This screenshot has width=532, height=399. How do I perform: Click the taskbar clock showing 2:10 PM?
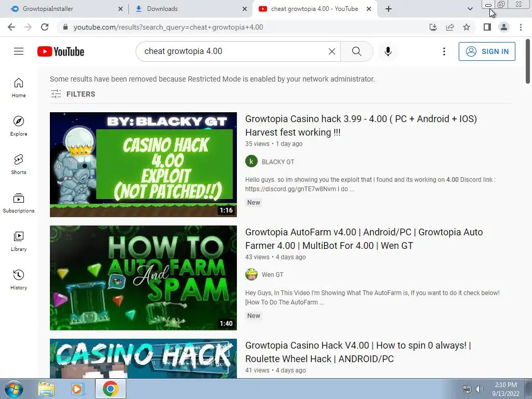click(x=506, y=389)
